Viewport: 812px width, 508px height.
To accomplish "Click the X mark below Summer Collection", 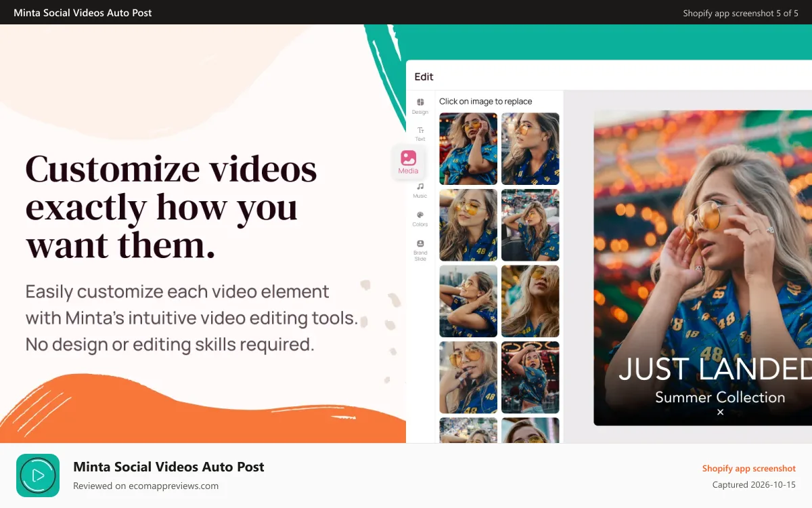I will pyautogui.click(x=720, y=412).
